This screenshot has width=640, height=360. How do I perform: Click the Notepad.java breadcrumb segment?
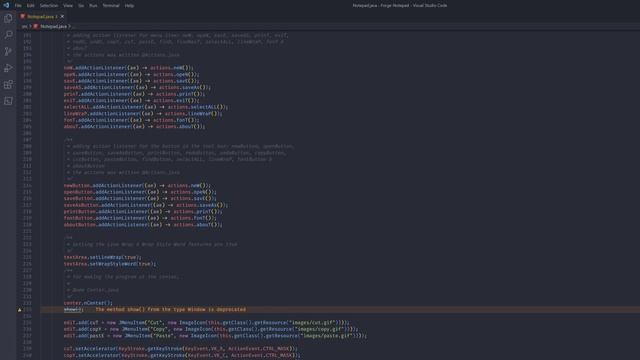(53, 26)
